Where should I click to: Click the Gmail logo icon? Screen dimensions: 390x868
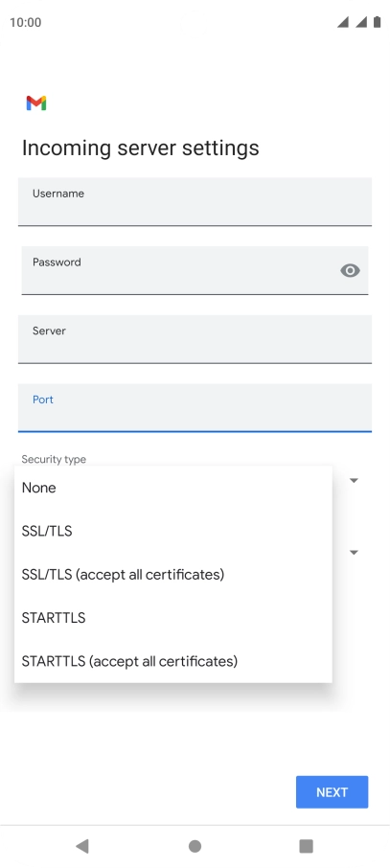(x=36, y=103)
